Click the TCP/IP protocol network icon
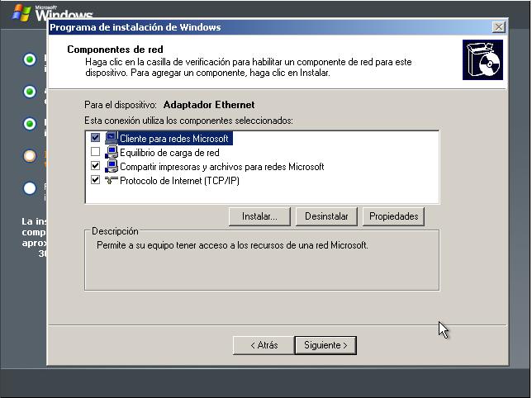 coord(112,180)
